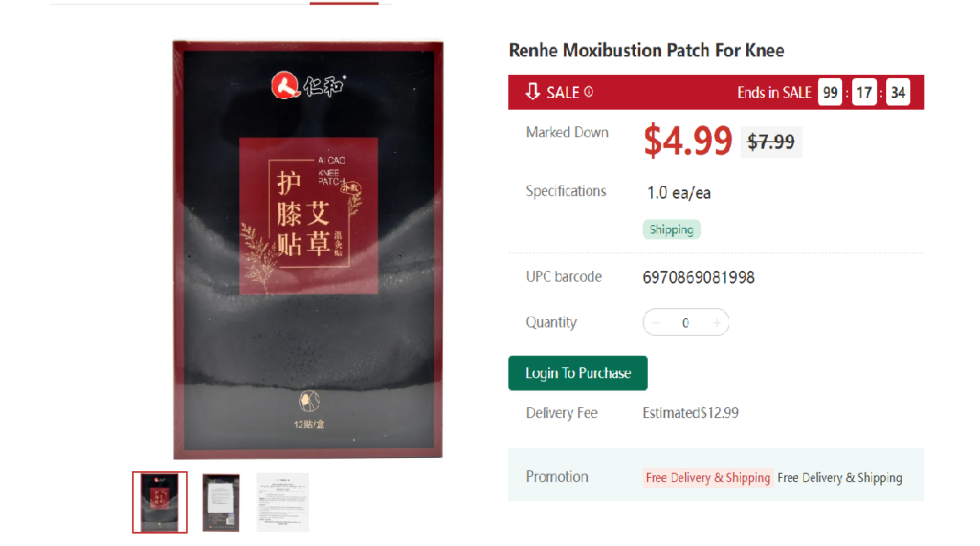Increase quantity with the plus button
980x546 pixels.
pos(716,323)
